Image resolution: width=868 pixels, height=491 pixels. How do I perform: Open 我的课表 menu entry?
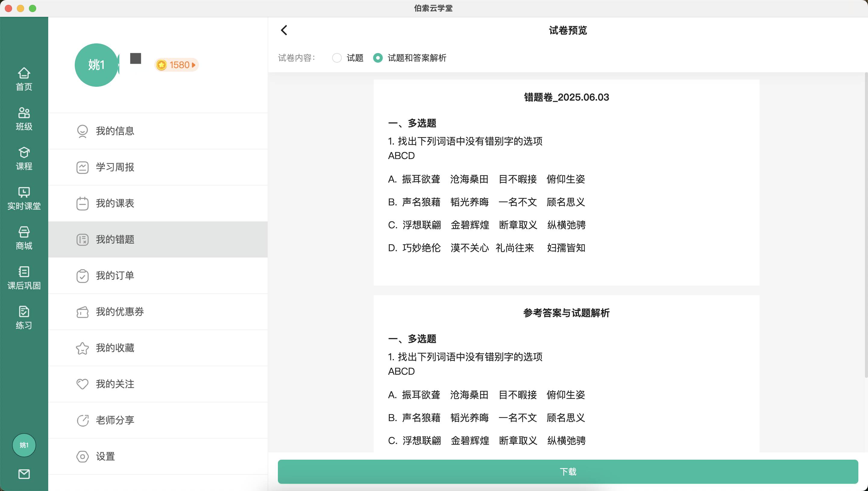[158, 203]
